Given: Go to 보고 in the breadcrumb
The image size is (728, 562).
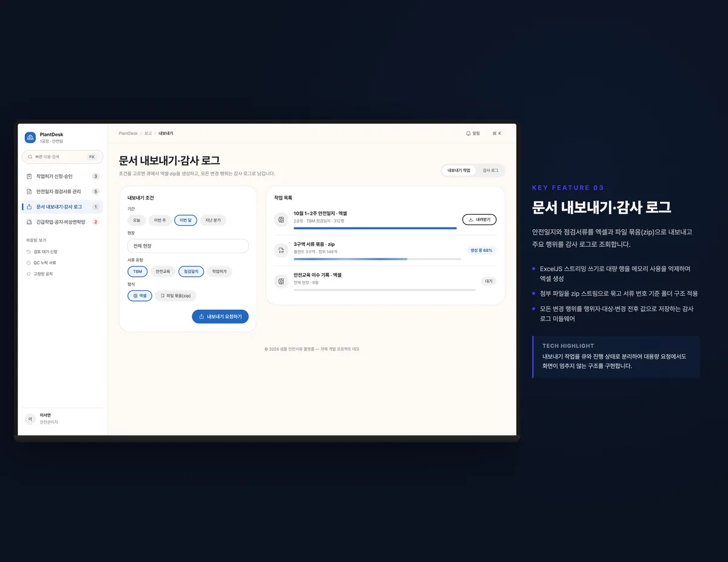Looking at the screenshot, I should [x=148, y=134].
